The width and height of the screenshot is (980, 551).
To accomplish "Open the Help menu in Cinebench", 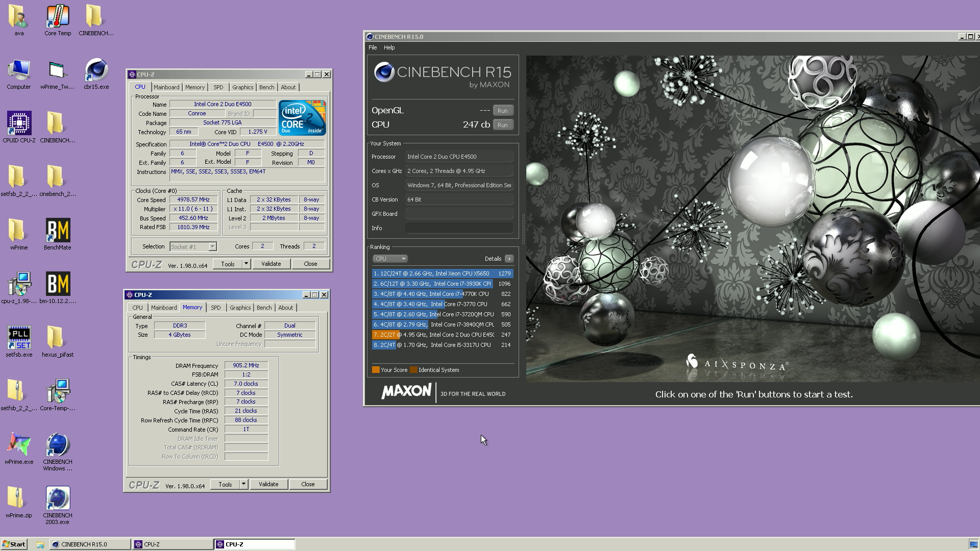I will (x=389, y=47).
